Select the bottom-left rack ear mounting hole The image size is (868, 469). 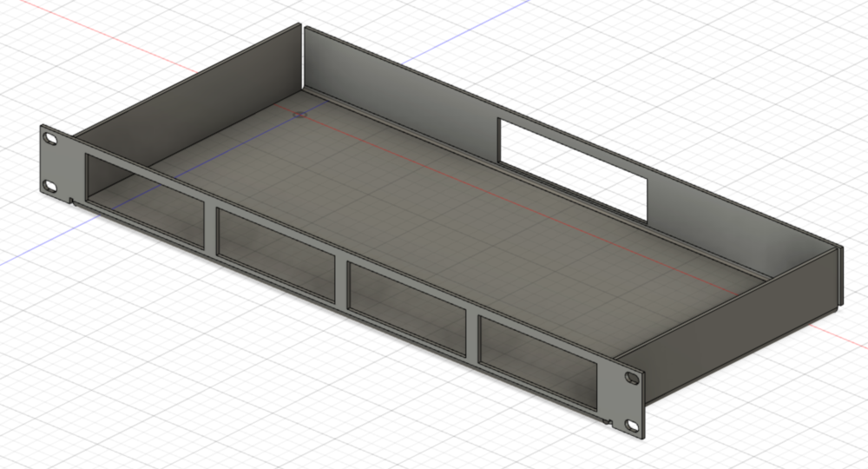pos(51,185)
